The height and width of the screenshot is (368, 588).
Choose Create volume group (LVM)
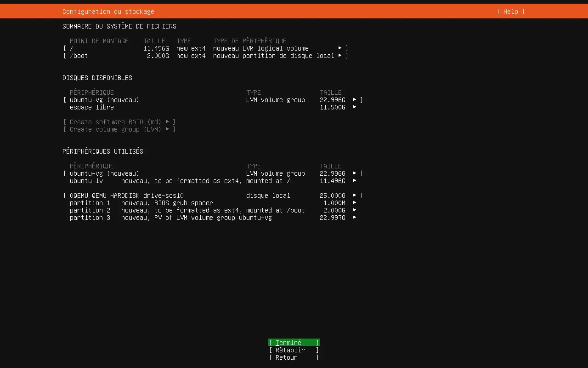[x=119, y=129]
